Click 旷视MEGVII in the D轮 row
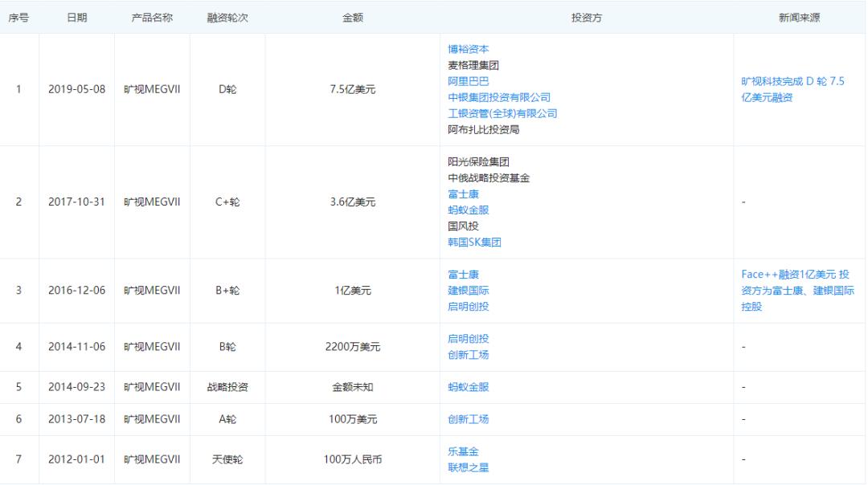 (152, 89)
